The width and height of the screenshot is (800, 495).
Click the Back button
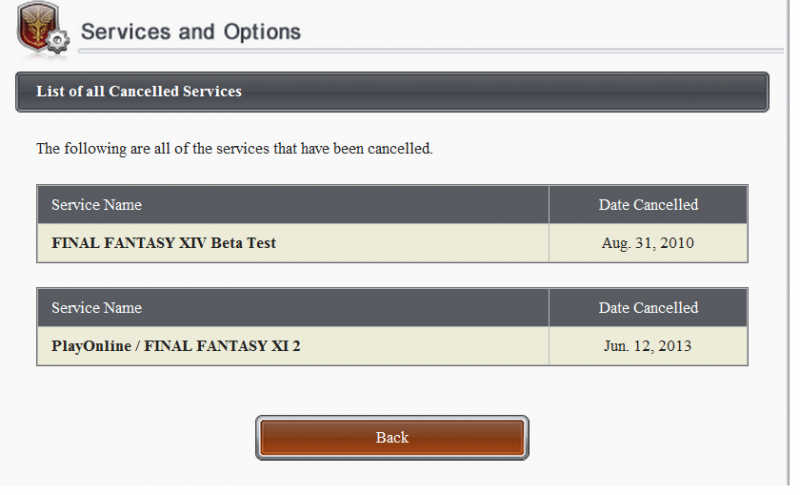(x=392, y=437)
